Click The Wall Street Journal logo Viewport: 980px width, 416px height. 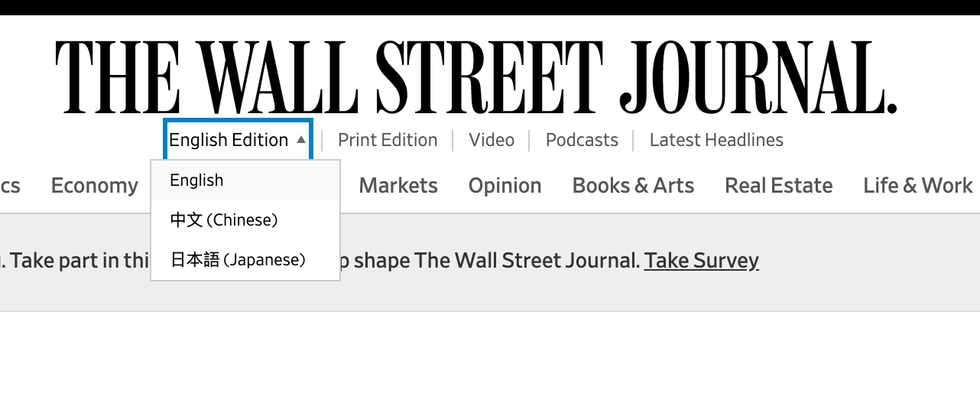point(475,76)
